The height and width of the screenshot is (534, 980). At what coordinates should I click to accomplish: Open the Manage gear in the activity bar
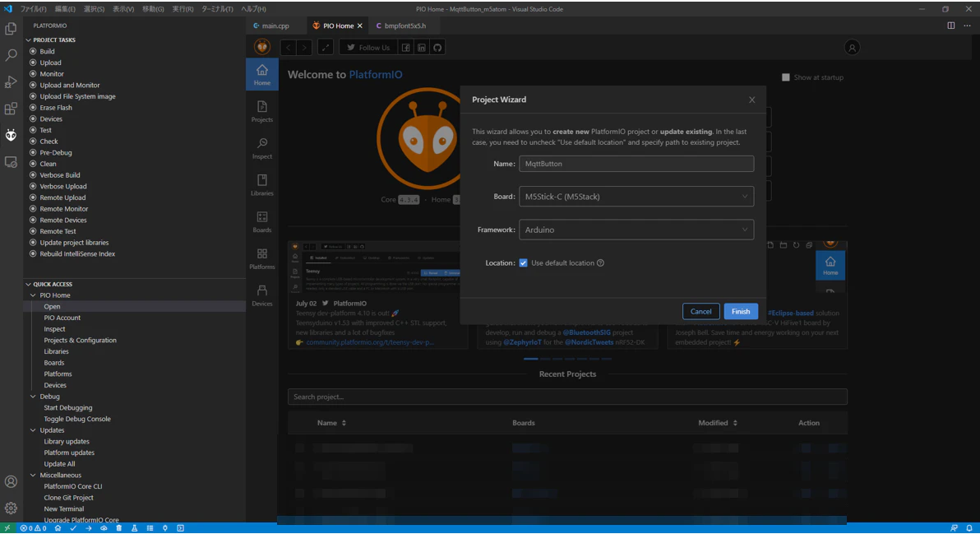coord(11,508)
